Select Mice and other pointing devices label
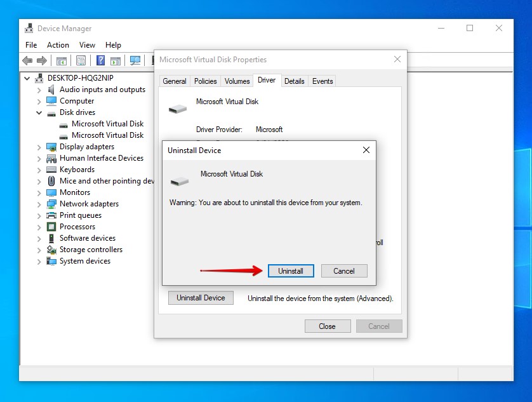532x402 pixels. (x=107, y=181)
